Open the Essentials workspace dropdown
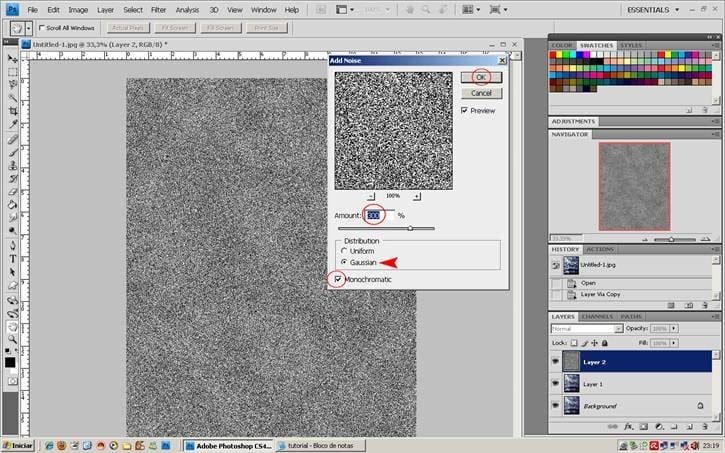The width and height of the screenshot is (725, 453). (x=653, y=10)
